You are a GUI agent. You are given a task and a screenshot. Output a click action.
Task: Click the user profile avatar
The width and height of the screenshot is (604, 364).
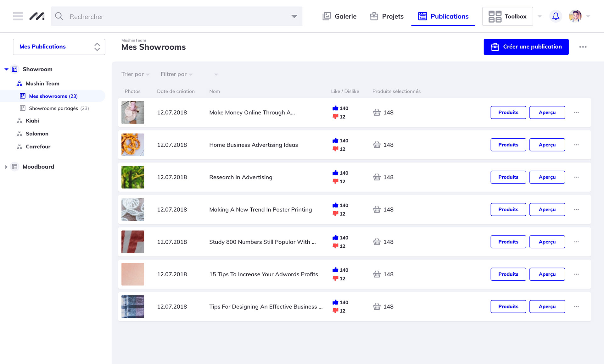tap(575, 16)
